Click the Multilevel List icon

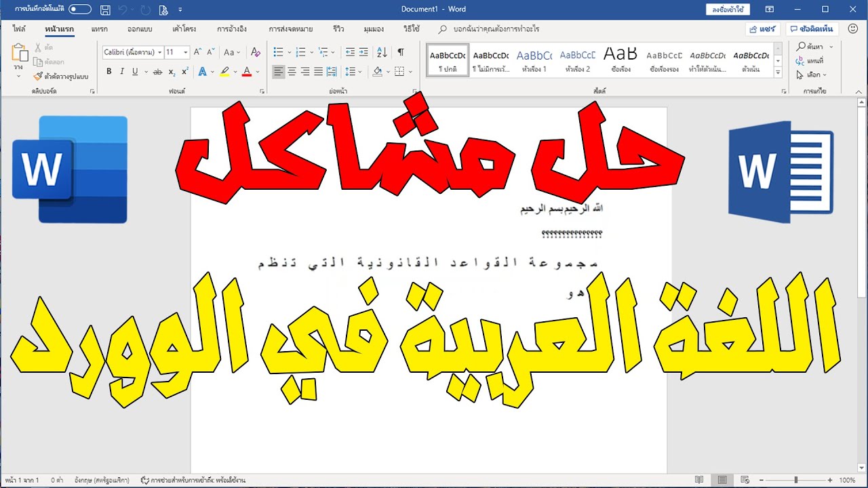tap(323, 52)
